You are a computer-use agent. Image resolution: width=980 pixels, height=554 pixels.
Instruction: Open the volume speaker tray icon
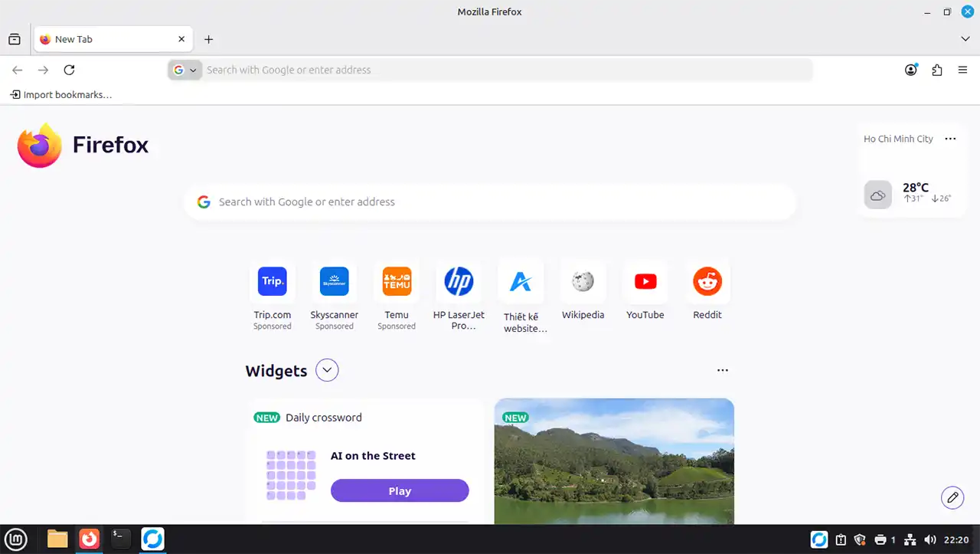point(930,539)
